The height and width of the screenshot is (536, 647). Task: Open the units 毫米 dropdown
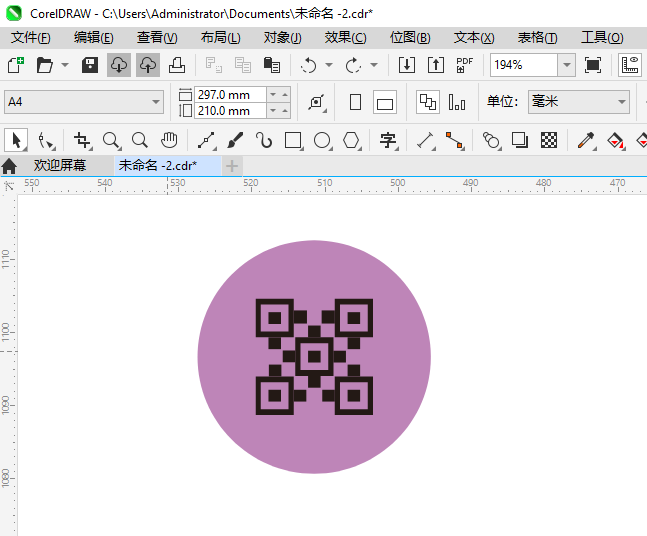pyautogui.click(x=579, y=102)
